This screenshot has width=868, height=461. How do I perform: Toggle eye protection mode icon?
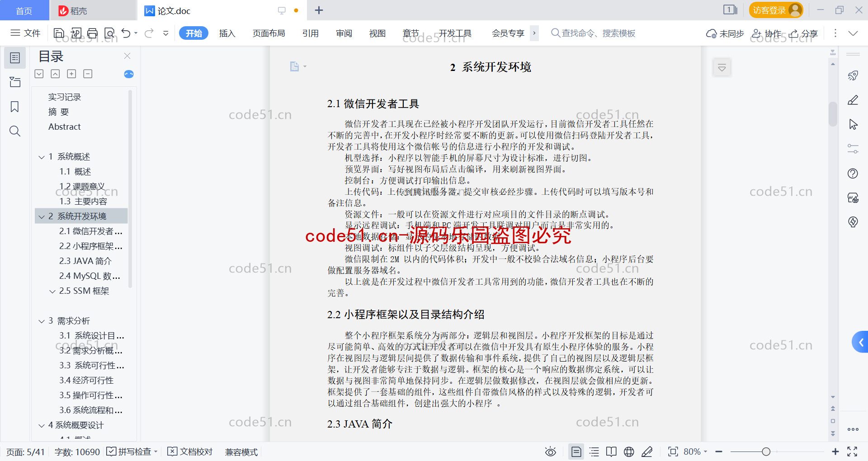tap(551, 452)
